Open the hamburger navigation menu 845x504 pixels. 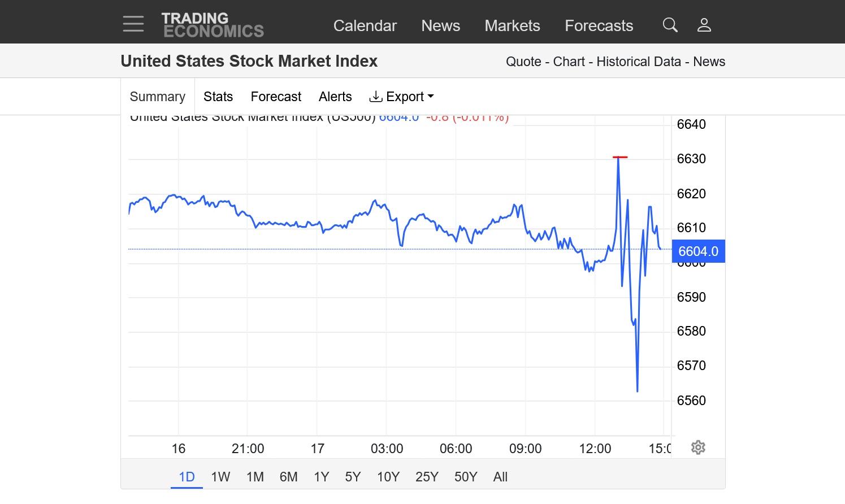[133, 24]
